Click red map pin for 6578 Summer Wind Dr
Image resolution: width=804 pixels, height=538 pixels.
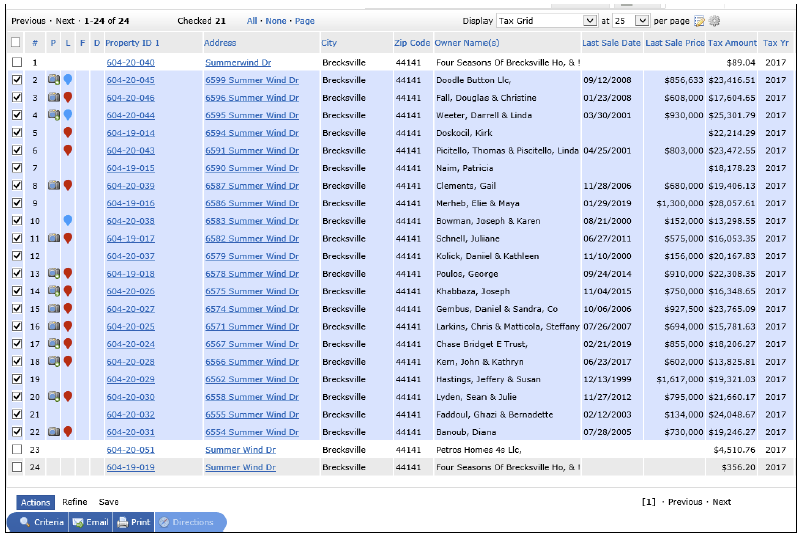point(68,273)
